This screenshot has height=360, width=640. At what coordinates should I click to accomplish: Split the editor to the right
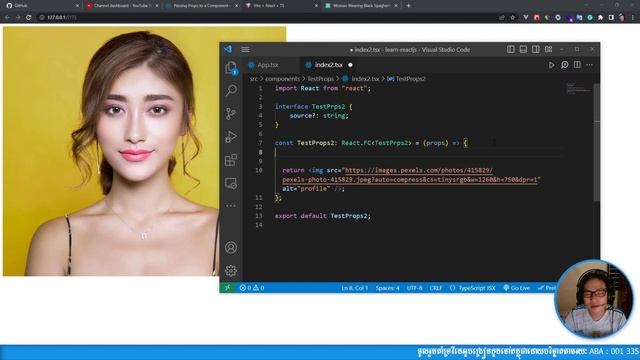tap(577, 65)
